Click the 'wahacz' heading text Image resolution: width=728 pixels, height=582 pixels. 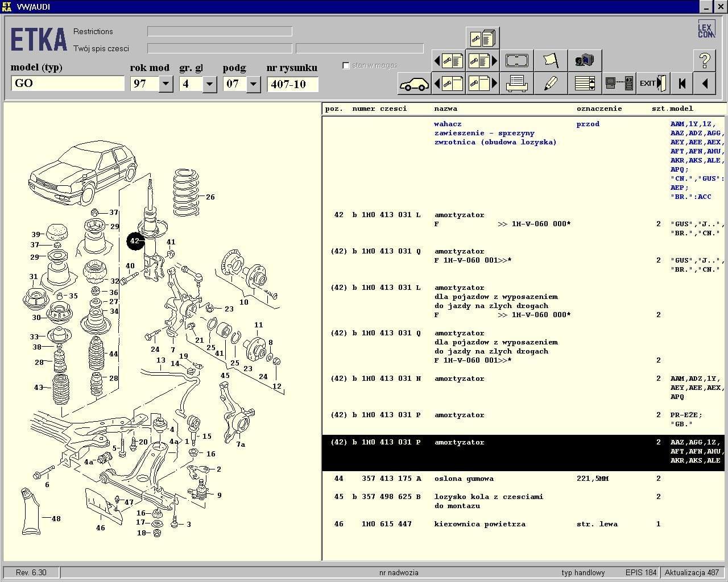pyautogui.click(x=448, y=124)
